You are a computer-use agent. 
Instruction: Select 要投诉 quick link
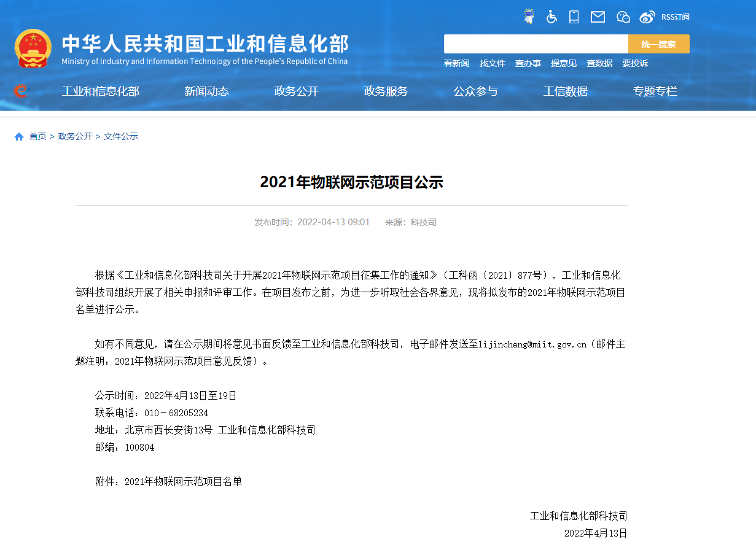pos(635,63)
